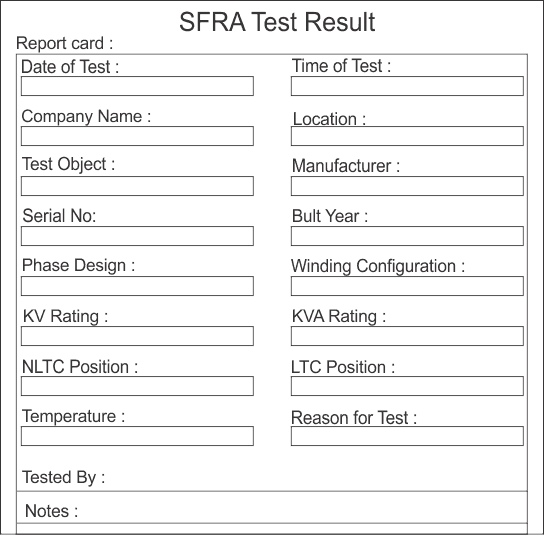Click the Date of Test input field
This screenshot has width=544, height=535.
point(137,86)
